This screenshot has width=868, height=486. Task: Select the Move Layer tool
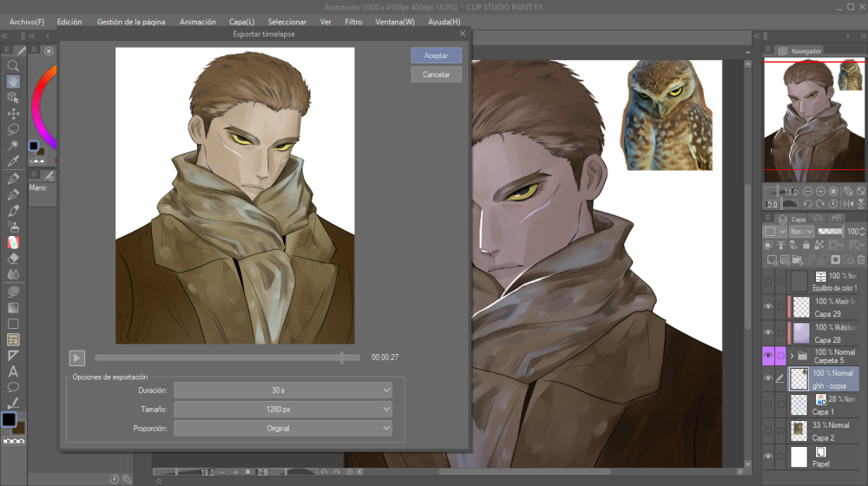click(13, 114)
